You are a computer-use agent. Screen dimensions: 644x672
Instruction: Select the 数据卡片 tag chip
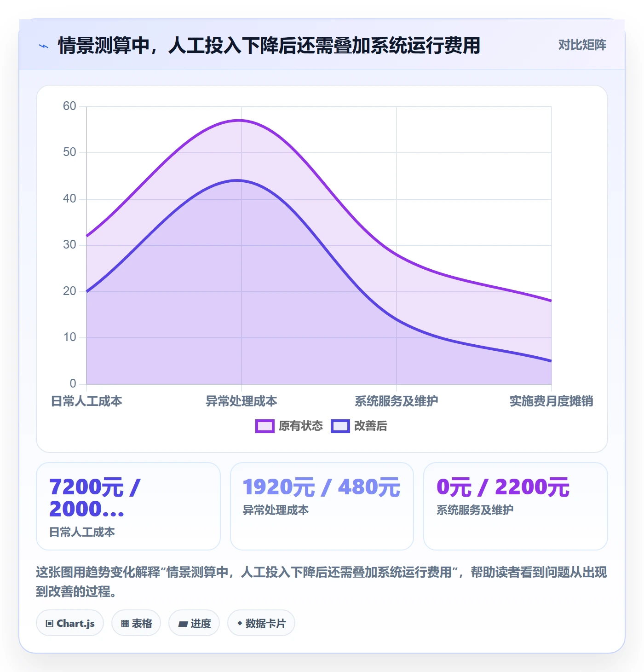tap(261, 623)
